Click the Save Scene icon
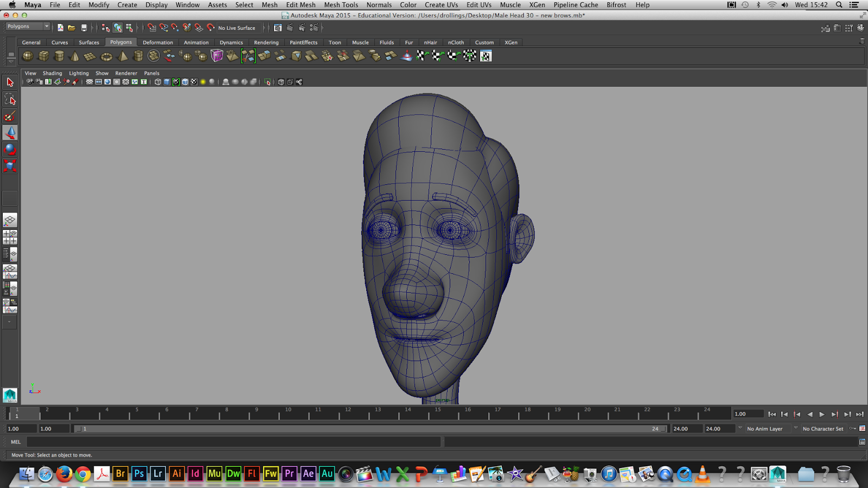 84,28
